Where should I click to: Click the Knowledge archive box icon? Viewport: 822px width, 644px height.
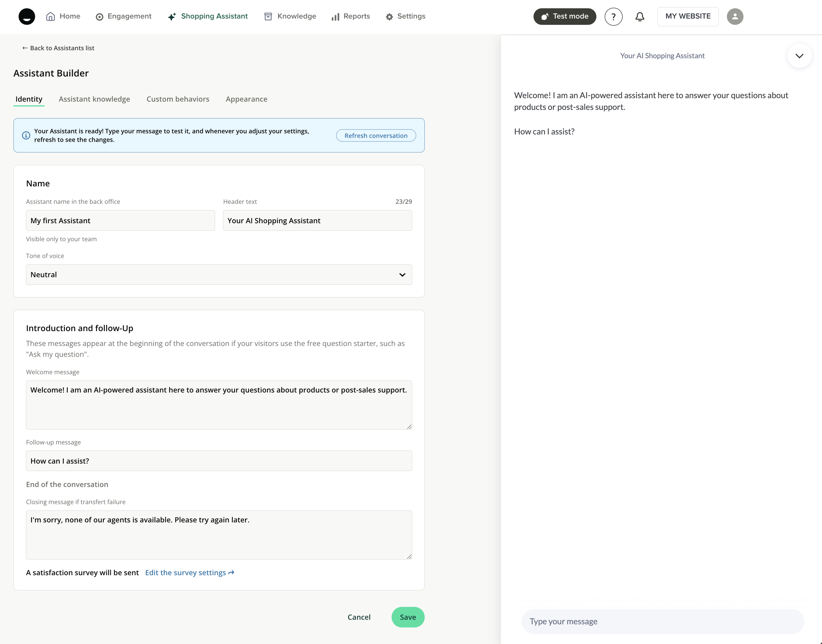[268, 17]
